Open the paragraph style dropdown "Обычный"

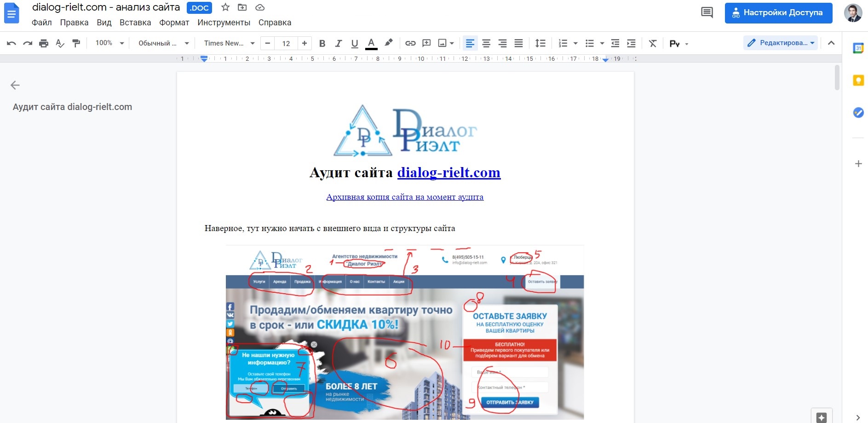(164, 43)
